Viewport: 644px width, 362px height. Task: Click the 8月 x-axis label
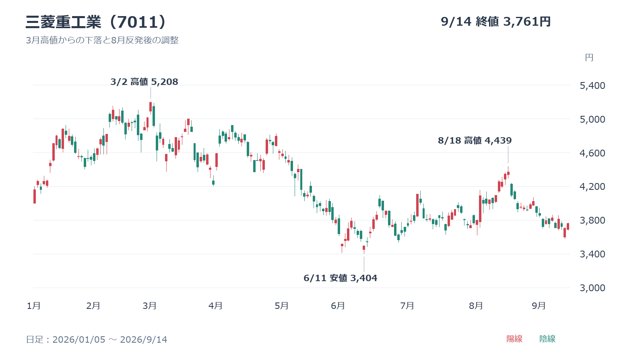476,306
